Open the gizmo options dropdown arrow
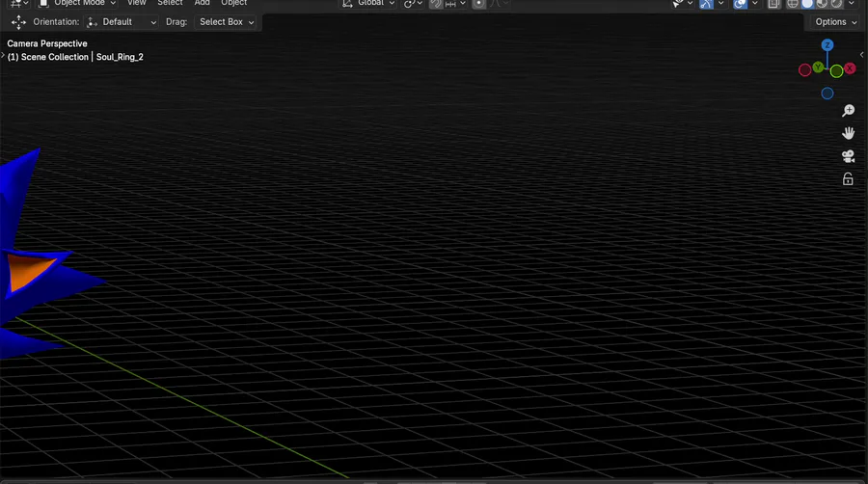Viewport: 868px width, 484px height. click(x=720, y=3)
